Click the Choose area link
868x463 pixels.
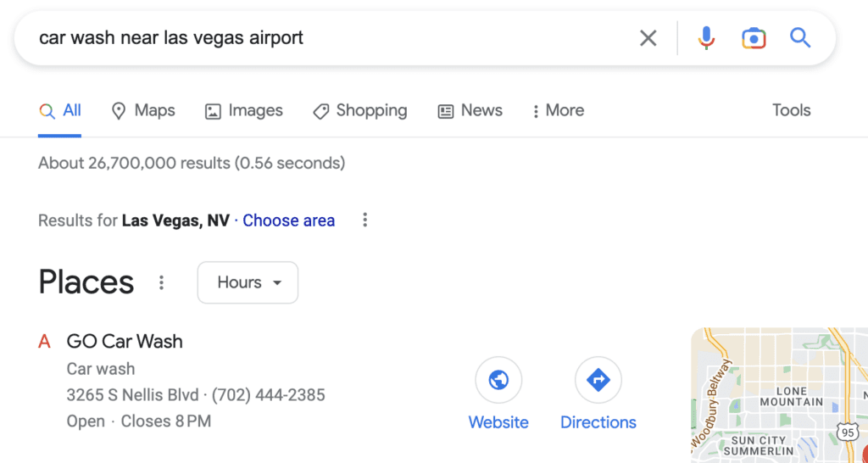[288, 220]
